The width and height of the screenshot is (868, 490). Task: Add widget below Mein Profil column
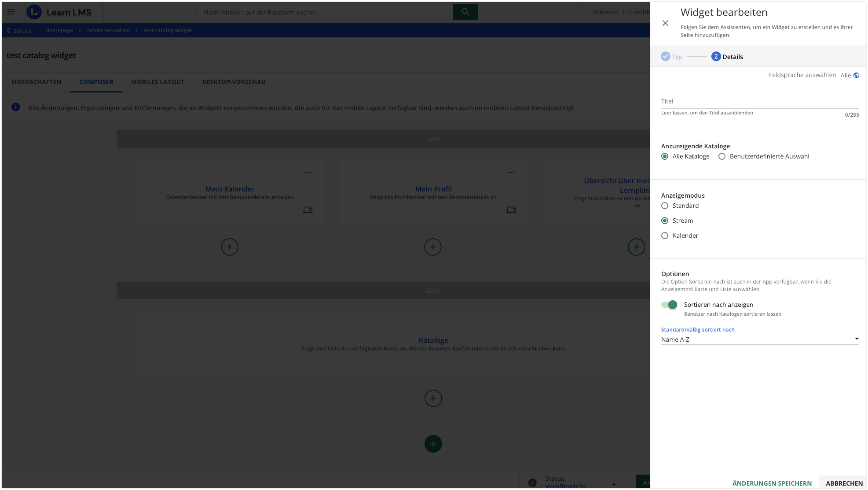(x=433, y=247)
